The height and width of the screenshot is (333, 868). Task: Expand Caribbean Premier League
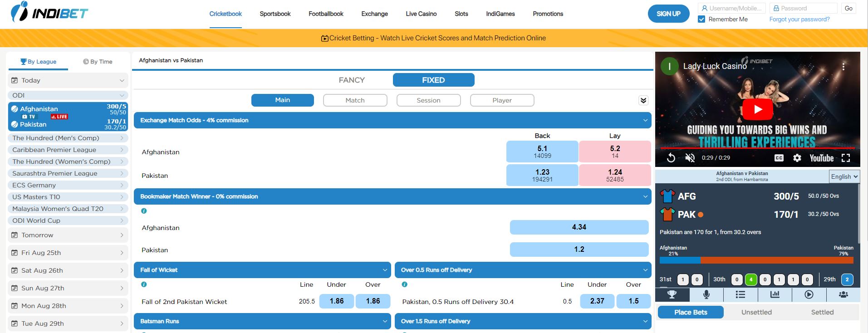[68, 150]
